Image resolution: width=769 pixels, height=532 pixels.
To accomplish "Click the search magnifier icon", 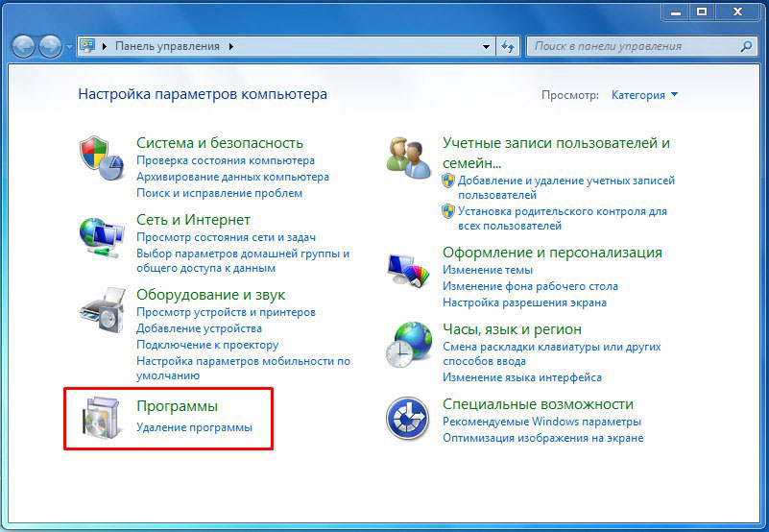I will [x=746, y=47].
